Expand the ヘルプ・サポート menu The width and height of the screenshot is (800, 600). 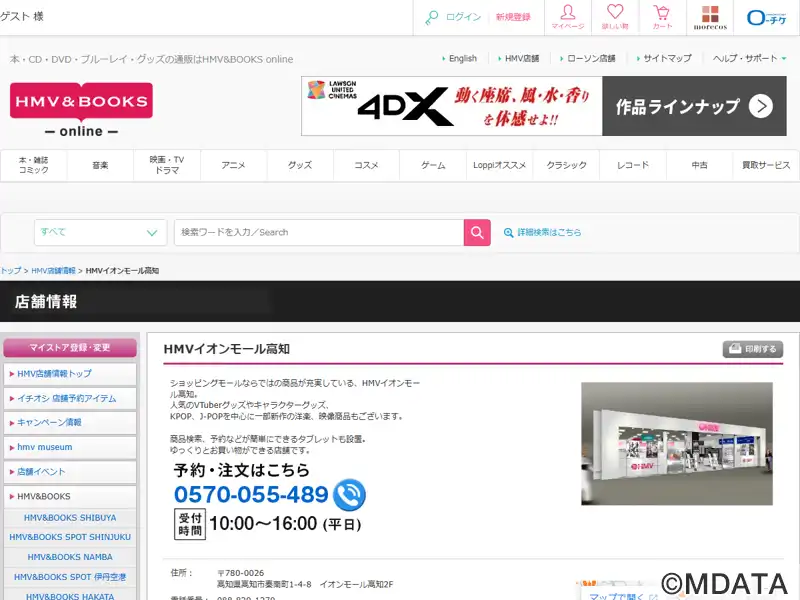point(750,59)
